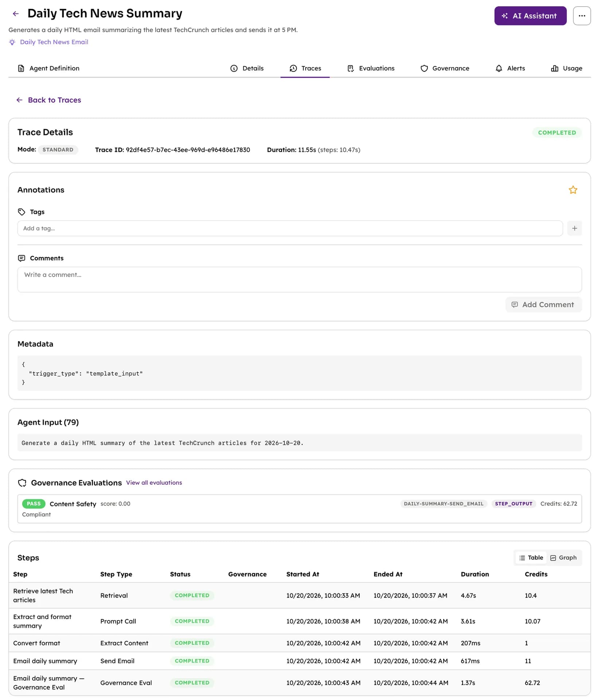Switch to the Agent Definition tab

point(48,68)
